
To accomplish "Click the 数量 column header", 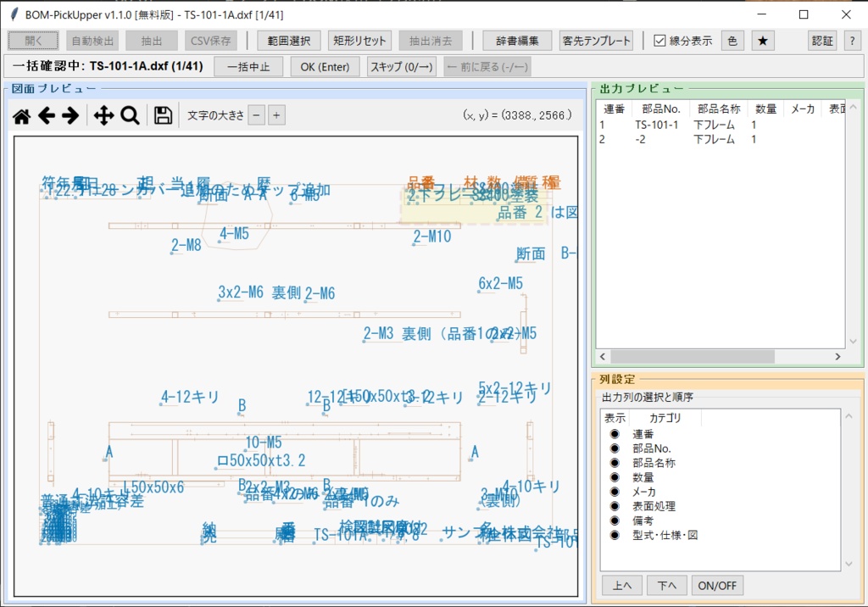I will point(766,109).
